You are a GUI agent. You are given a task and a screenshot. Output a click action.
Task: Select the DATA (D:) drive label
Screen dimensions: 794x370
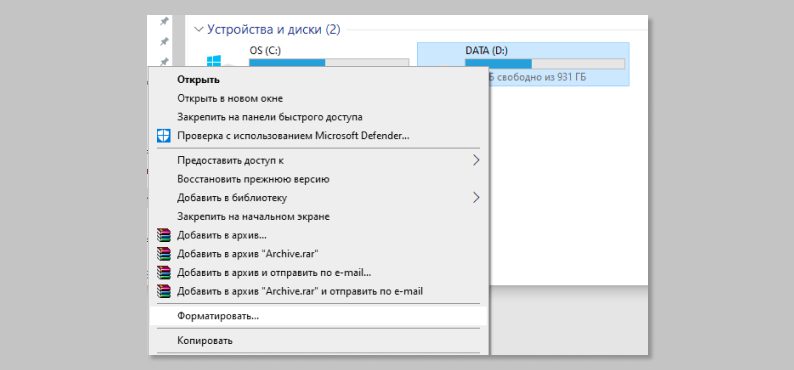pos(486,51)
